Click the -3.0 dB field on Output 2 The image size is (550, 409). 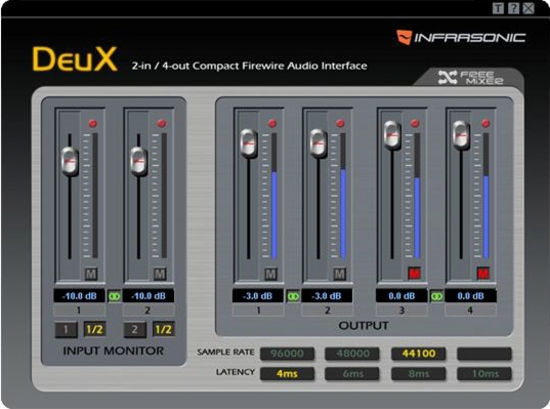pos(327,296)
